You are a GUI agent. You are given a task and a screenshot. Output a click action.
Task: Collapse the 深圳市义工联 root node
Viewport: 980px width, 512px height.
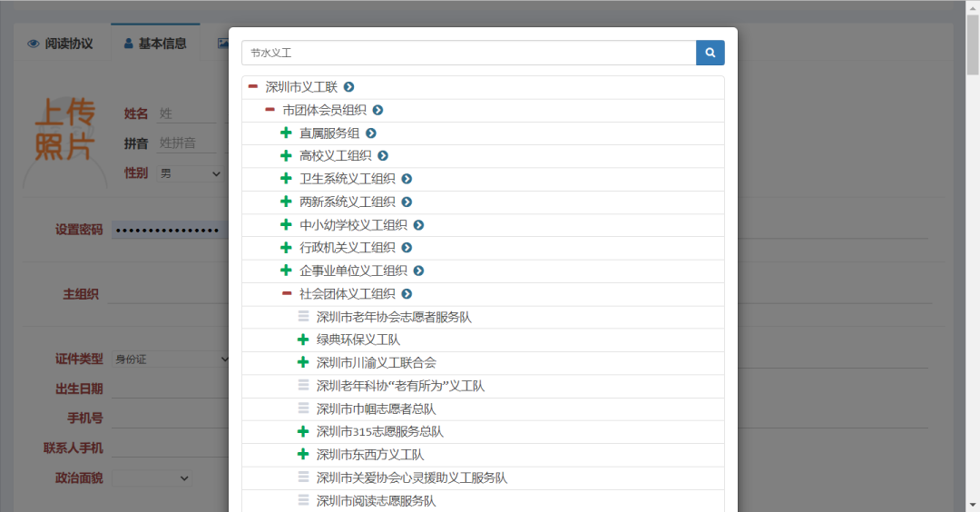coord(252,86)
